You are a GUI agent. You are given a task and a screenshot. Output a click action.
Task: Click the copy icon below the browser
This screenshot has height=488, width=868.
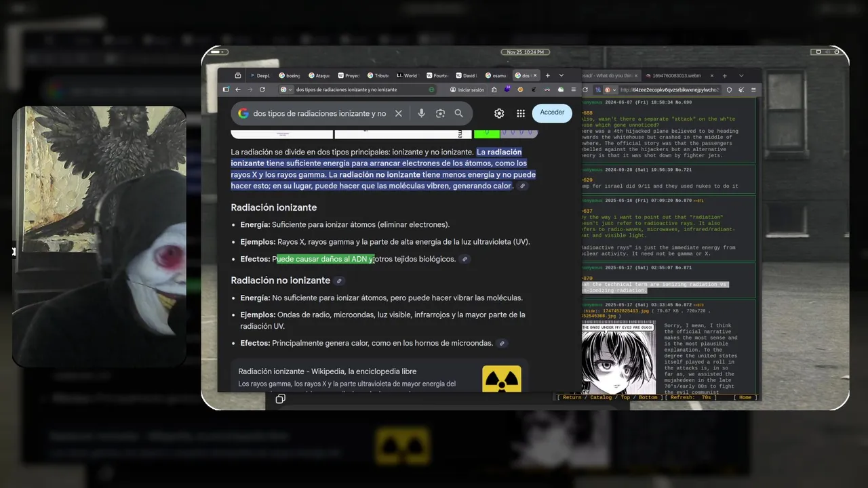[280, 399]
